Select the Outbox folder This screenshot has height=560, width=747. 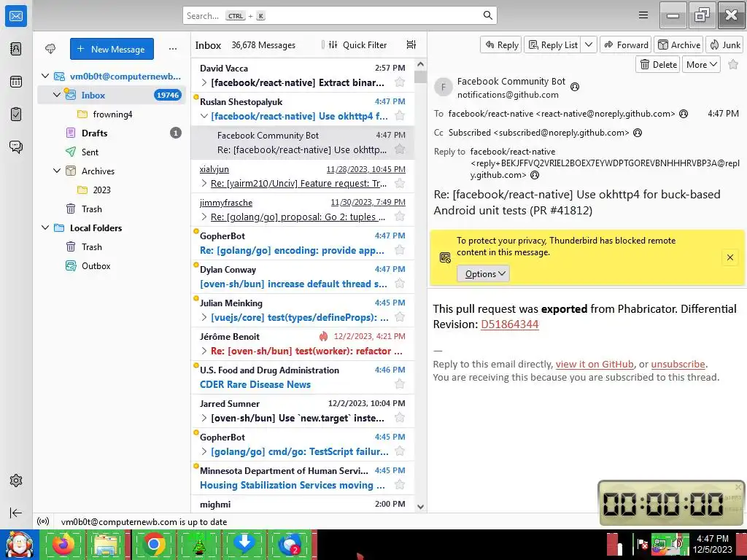coord(111,265)
